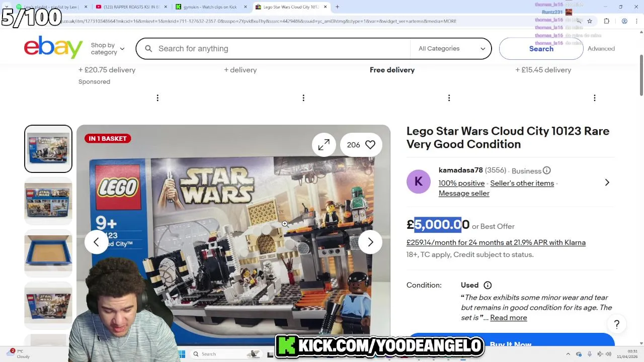Screen dimensions: 644x362
Task: Open the Klarna monthly payment link
Action: (496, 242)
